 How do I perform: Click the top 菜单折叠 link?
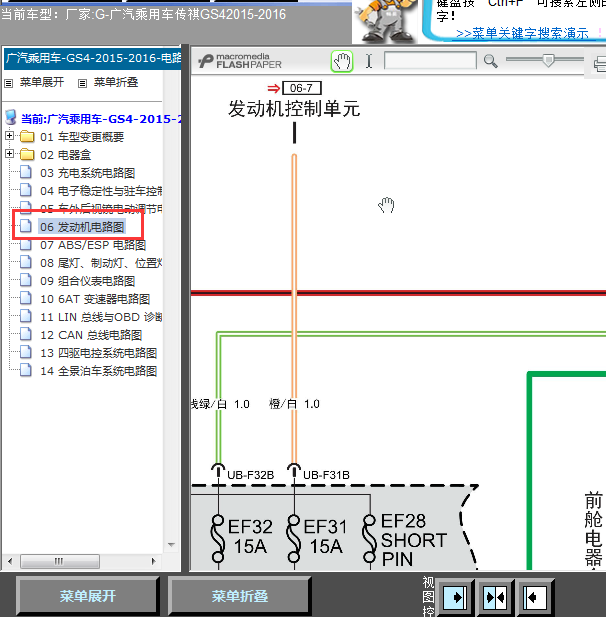point(116,82)
